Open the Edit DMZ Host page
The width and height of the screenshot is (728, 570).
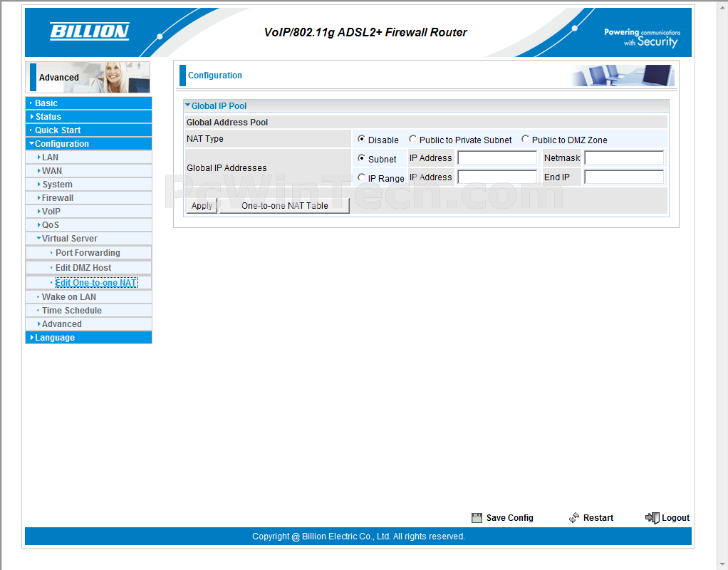(83, 268)
